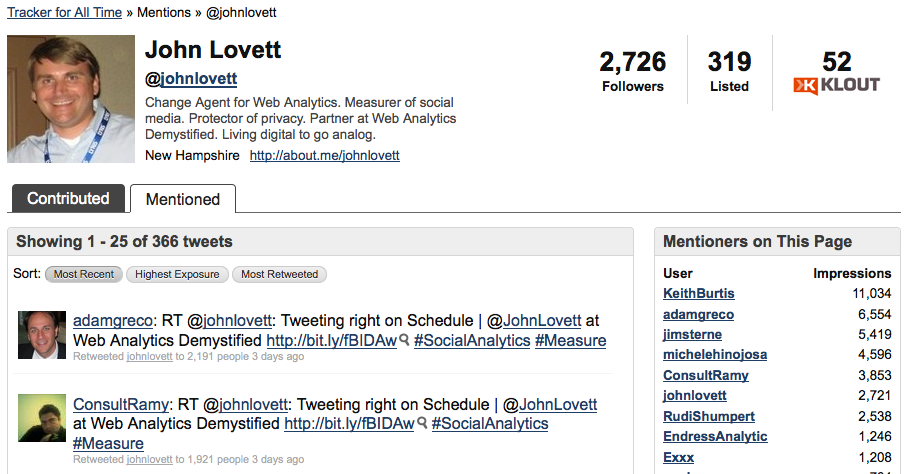Select the Mentioned tab
This screenshot has width=908, height=474.
point(183,199)
